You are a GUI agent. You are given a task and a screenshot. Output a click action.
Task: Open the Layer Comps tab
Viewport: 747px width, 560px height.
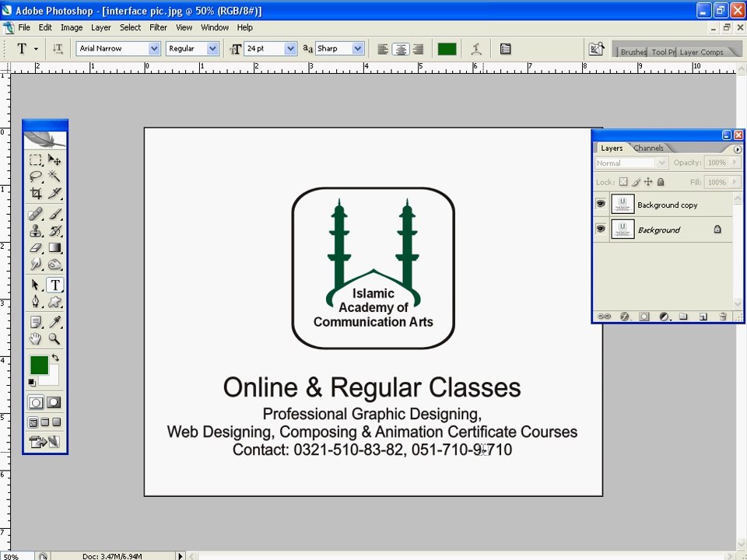click(701, 52)
